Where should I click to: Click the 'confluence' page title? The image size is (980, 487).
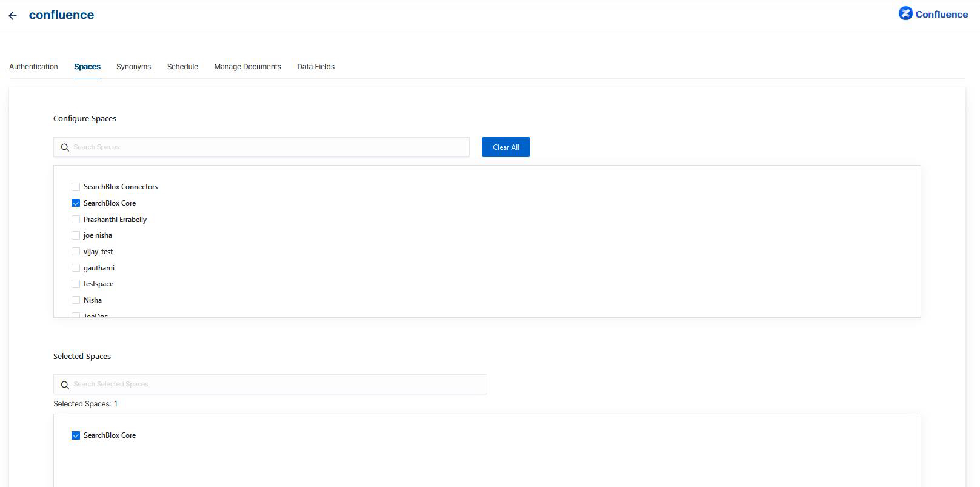(61, 15)
